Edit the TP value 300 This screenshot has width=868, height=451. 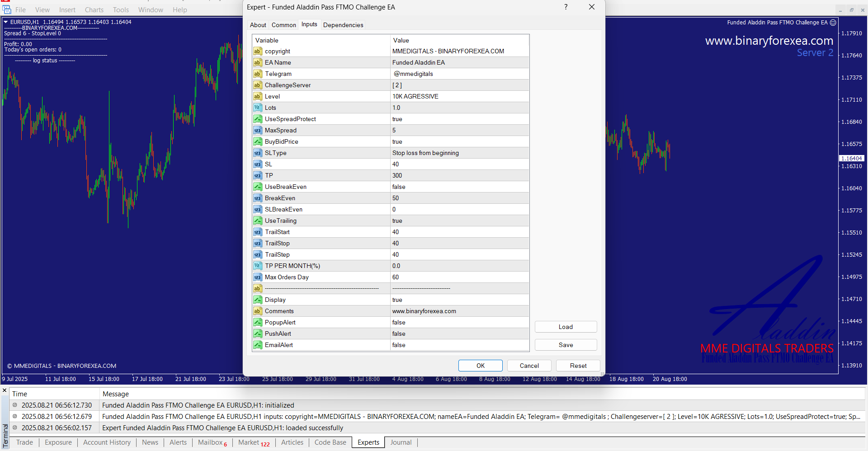point(460,176)
